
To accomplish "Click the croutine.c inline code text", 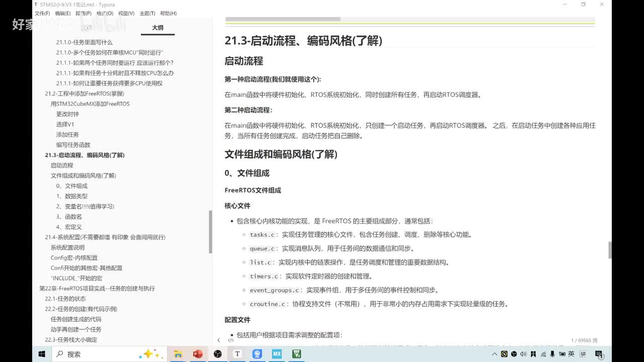I will pyautogui.click(x=268, y=304).
